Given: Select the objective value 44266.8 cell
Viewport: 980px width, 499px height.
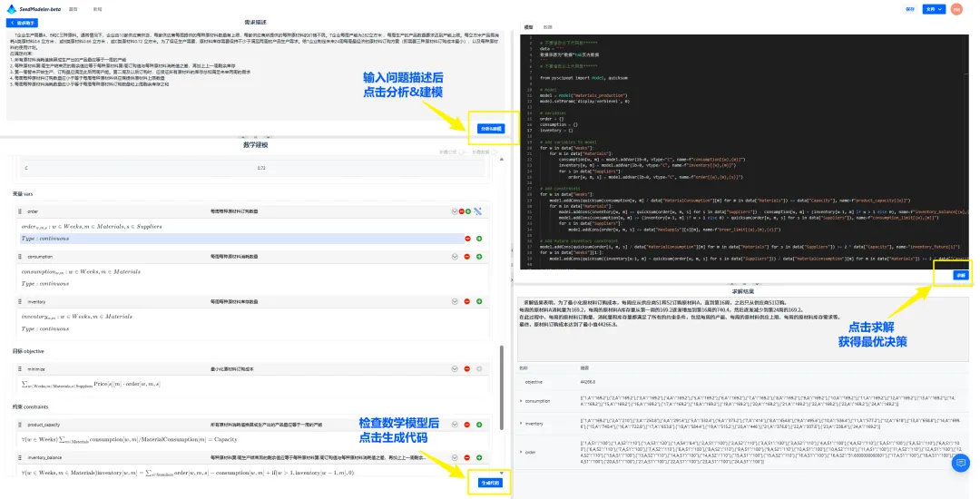Looking at the screenshot, I should tap(587, 382).
